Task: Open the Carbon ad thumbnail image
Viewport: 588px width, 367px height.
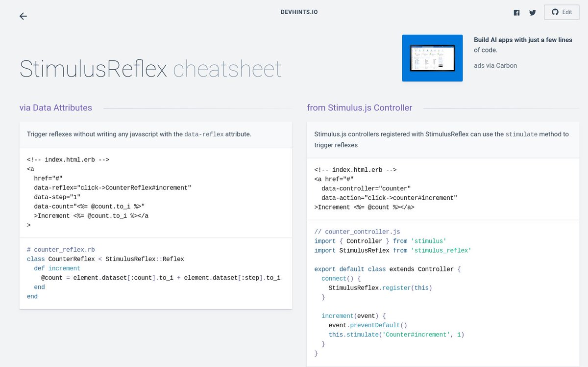Action: 432,58
